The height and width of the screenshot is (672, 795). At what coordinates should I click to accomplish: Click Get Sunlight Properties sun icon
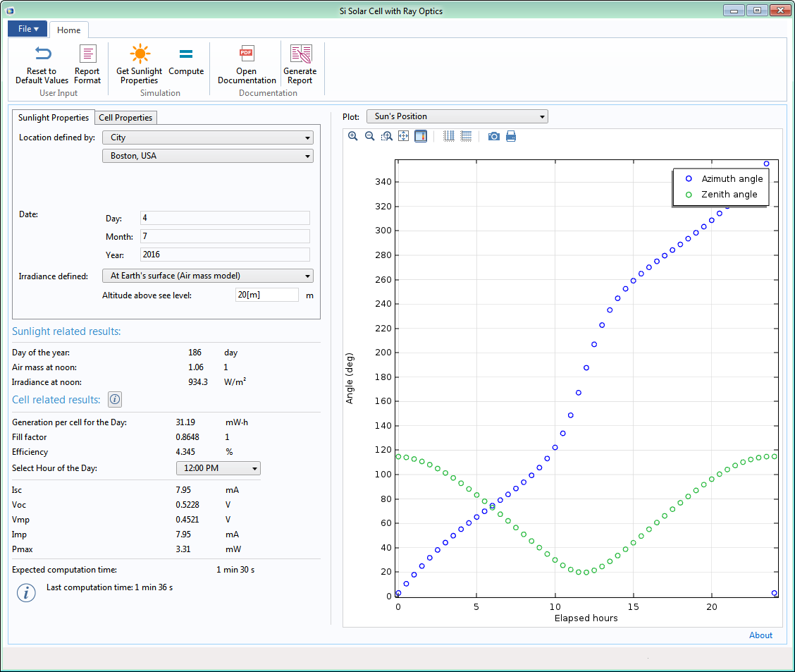point(140,55)
